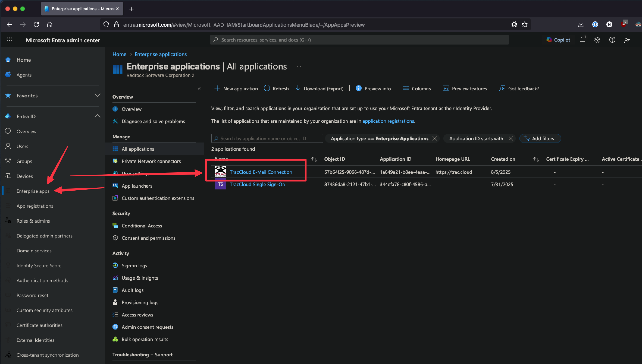
Task: Remove the Application type filter
Action: coord(435,138)
